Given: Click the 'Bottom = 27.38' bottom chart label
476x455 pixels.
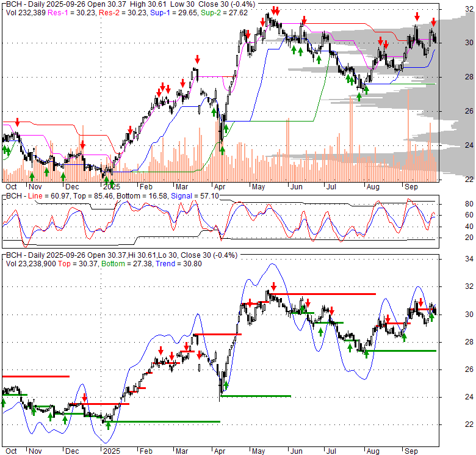Looking at the screenshot, I should click(126, 264).
